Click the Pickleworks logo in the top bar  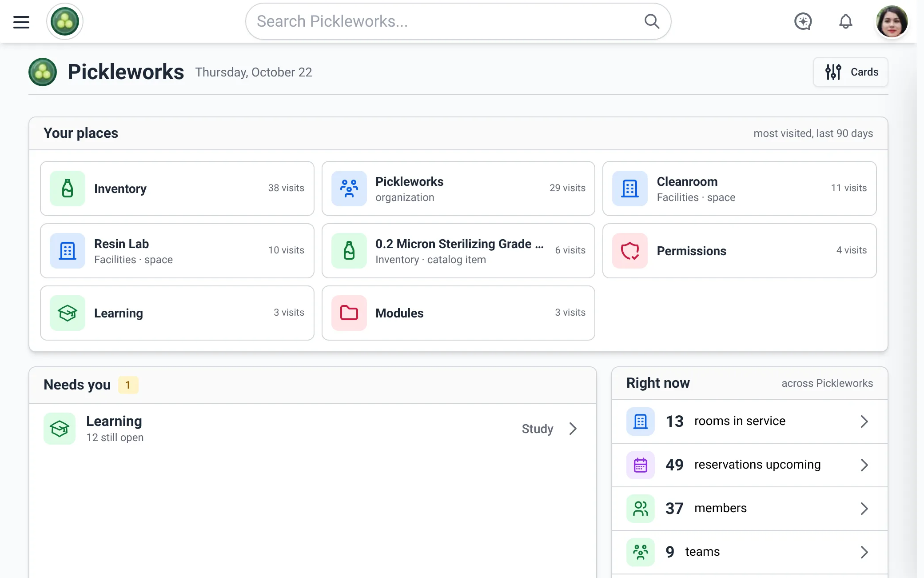click(65, 21)
